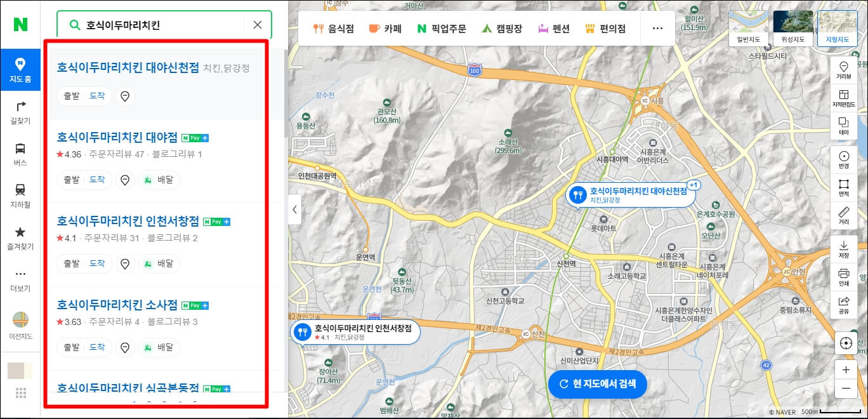Open the 지도 홈 sidebar item

point(20,69)
